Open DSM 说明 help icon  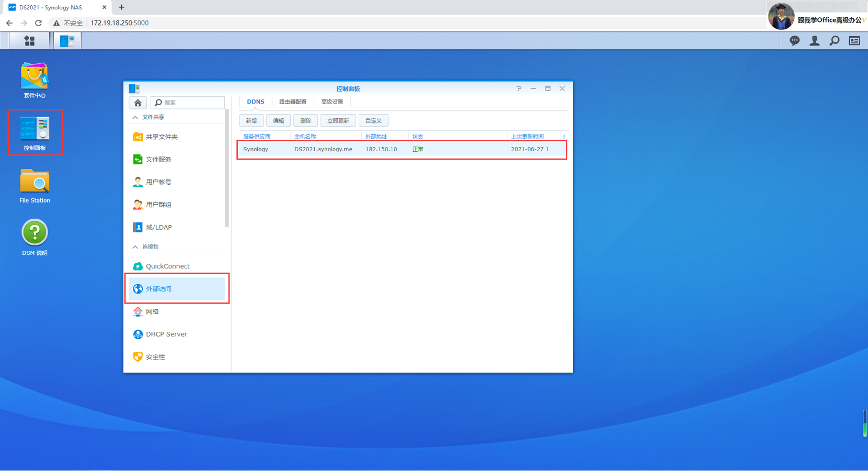(x=35, y=238)
